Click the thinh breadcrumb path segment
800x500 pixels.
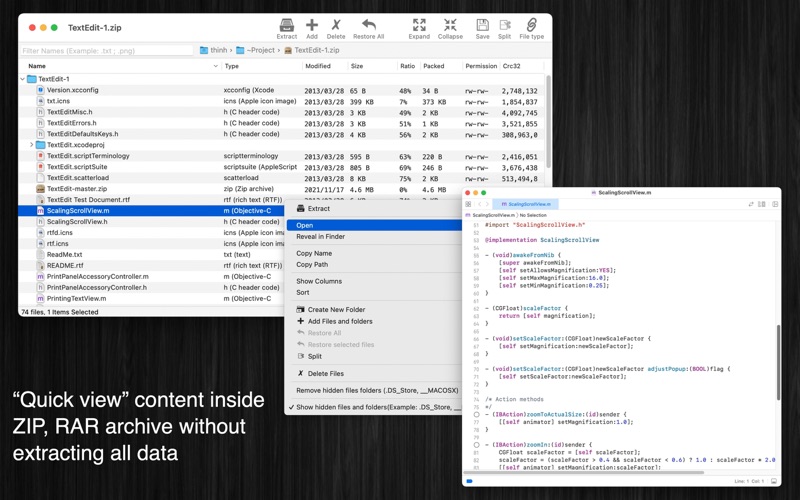pos(214,50)
